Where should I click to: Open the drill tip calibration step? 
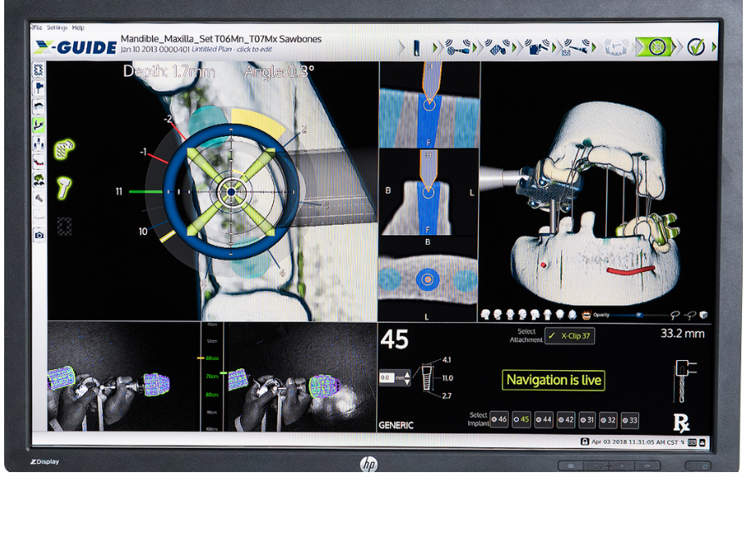(577, 47)
